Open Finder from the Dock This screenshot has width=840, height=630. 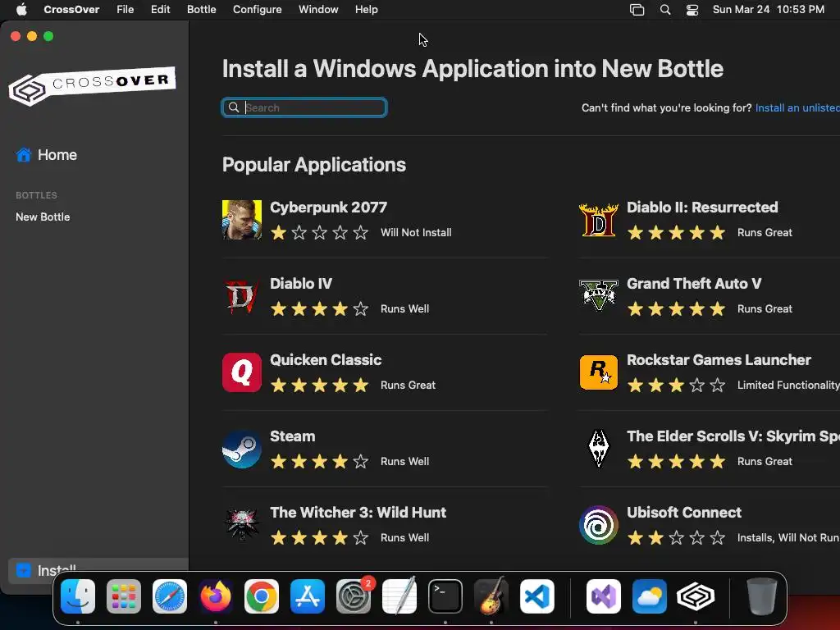78,596
